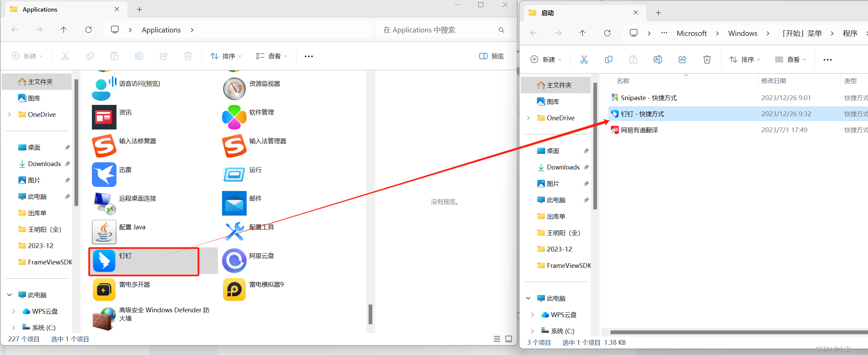
Task: Click the delete trash icon in 启动 window
Action: [707, 60]
